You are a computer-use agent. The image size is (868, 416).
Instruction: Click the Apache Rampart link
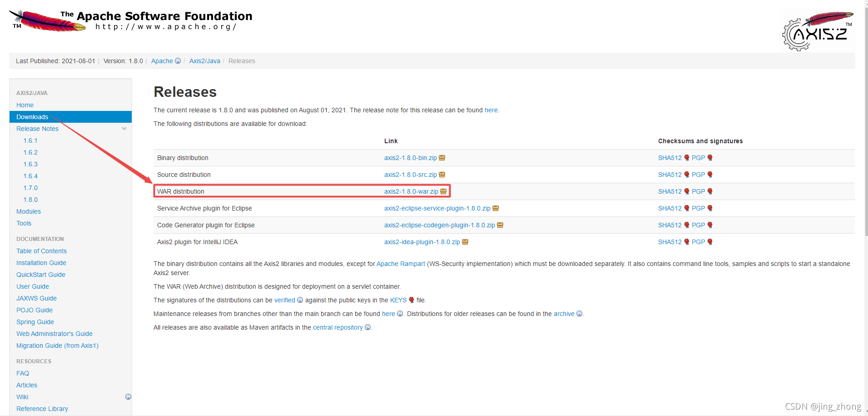coord(401,264)
